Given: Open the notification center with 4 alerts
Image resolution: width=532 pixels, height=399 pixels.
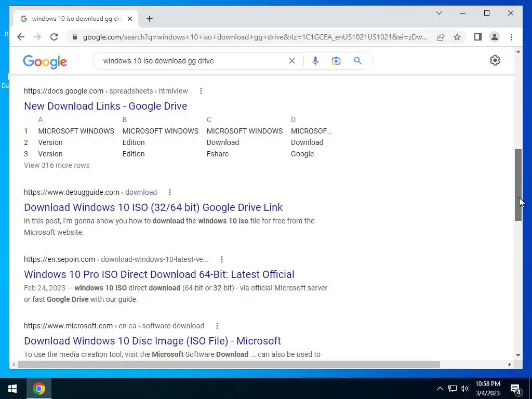Looking at the screenshot, I should pyautogui.click(x=516, y=389).
